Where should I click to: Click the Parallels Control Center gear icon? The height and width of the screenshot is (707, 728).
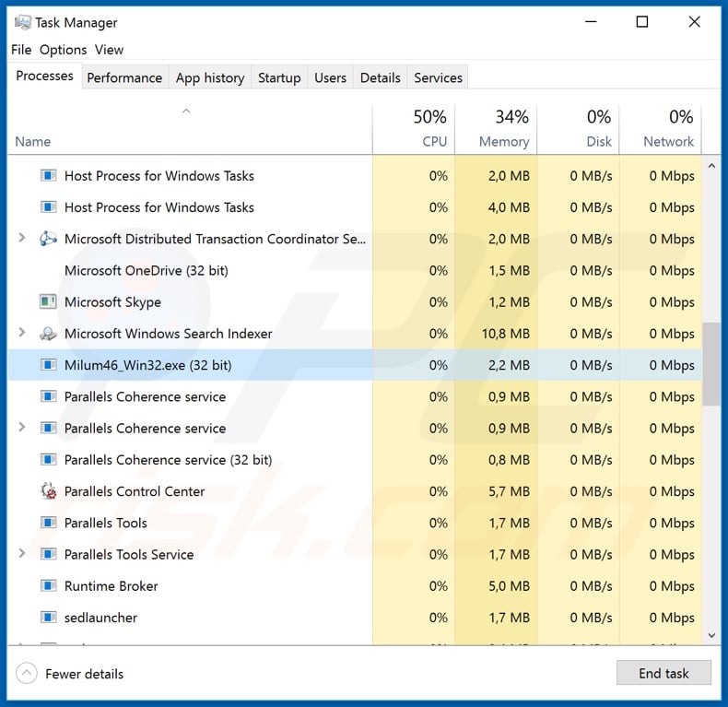(48, 491)
